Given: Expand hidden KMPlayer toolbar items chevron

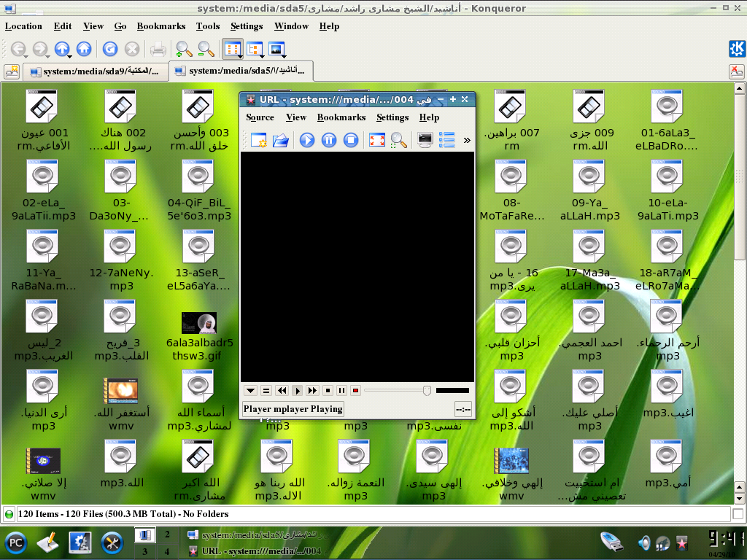Looking at the screenshot, I should (467, 140).
